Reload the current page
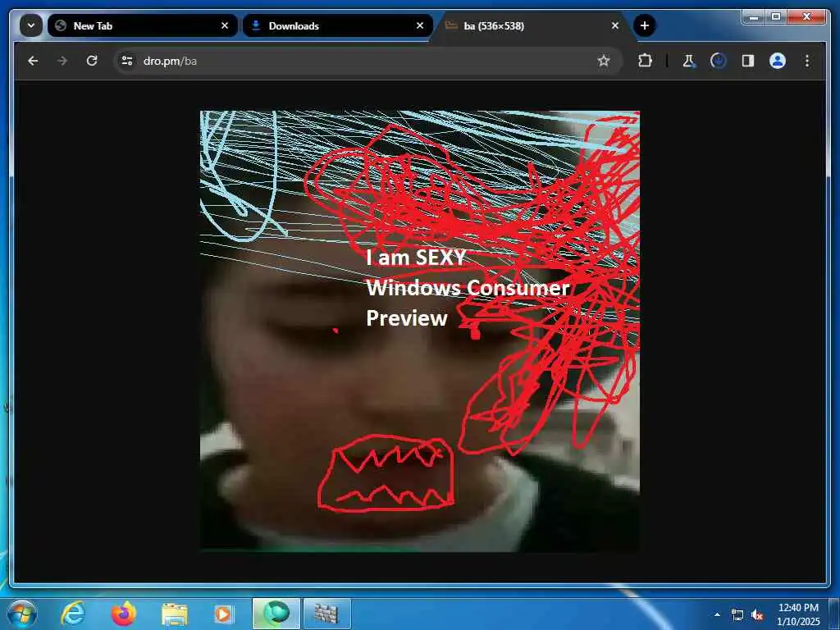The height and width of the screenshot is (630, 840). [x=92, y=61]
